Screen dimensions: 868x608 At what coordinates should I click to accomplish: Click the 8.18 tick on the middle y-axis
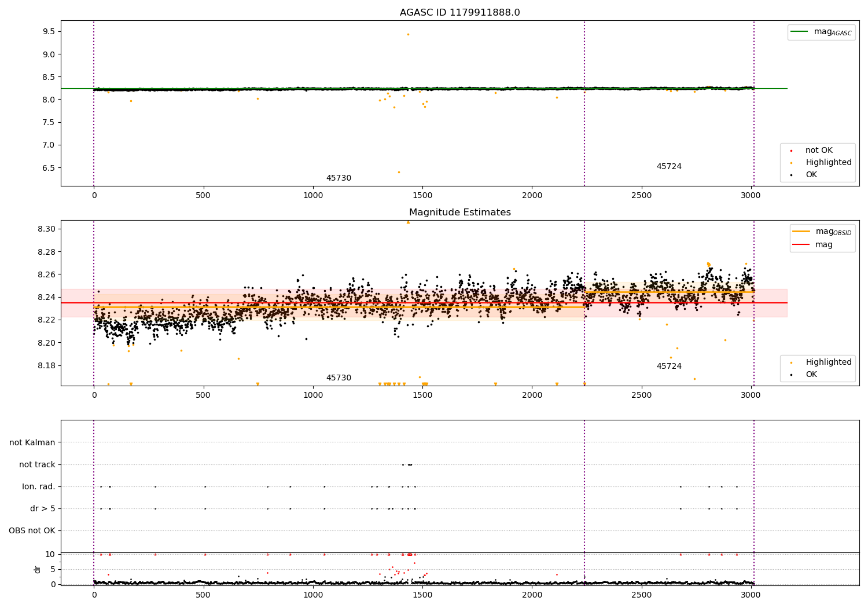pyautogui.click(x=47, y=365)
